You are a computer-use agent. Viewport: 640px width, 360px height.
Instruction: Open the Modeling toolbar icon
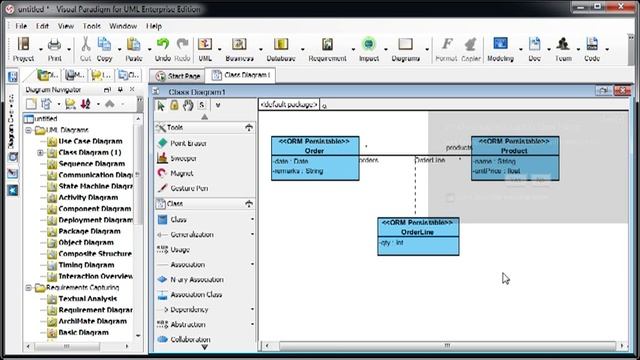[x=500, y=44]
